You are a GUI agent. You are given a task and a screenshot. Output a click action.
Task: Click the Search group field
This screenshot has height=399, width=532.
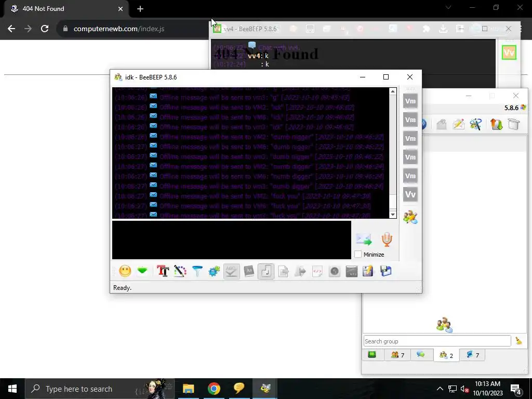437,341
